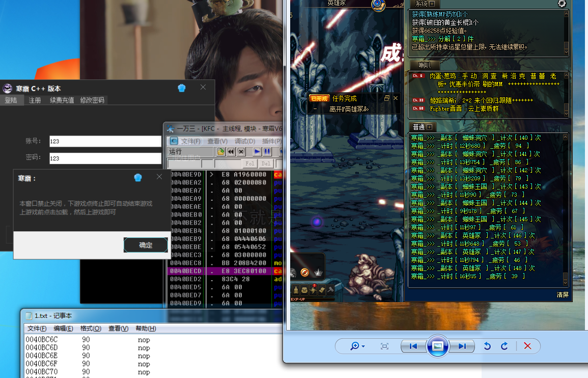This screenshot has height=378, width=588.
Task: Close the 任务完成 quest popup
Action: tap(395, 98)
